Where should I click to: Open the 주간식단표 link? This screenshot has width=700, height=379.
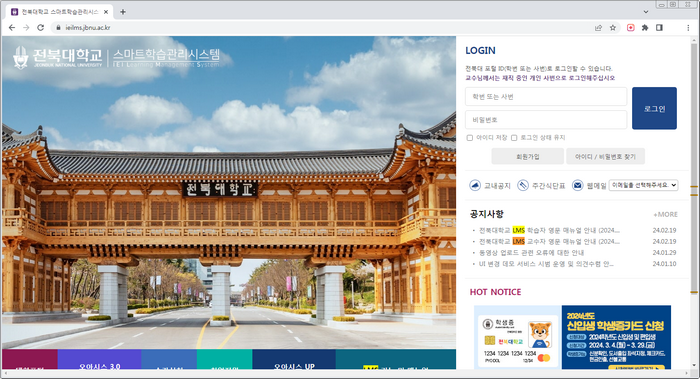(549, 186)
